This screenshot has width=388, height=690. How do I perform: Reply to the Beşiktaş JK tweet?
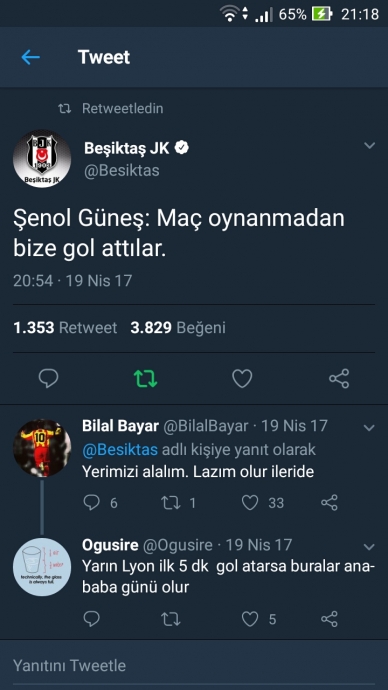pyautogui.click(x=48, y=378)
